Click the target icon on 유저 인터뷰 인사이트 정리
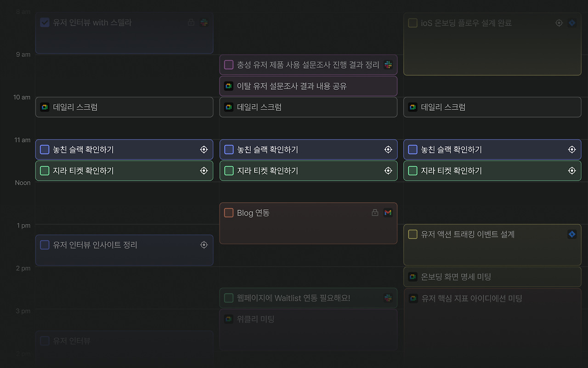588x368 pixels. (204, 245)
